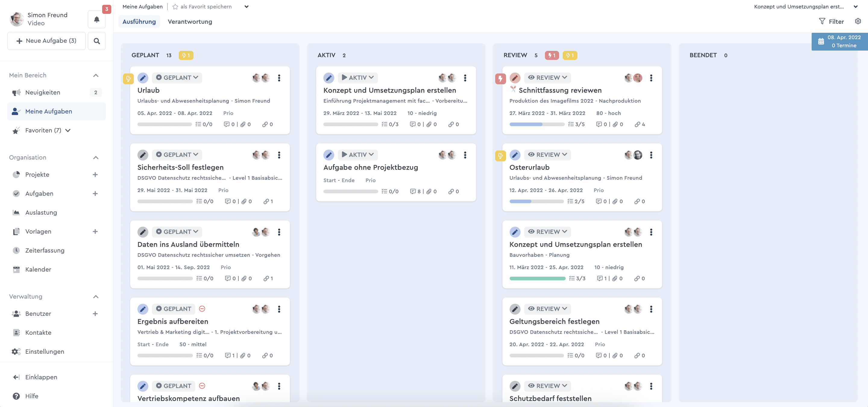Image resolution: width=868 pixels, height=407 pixels.
Task: Open three-dot menu on Daten ins Ausland übermitteln
Action: (x=279, y=232)
